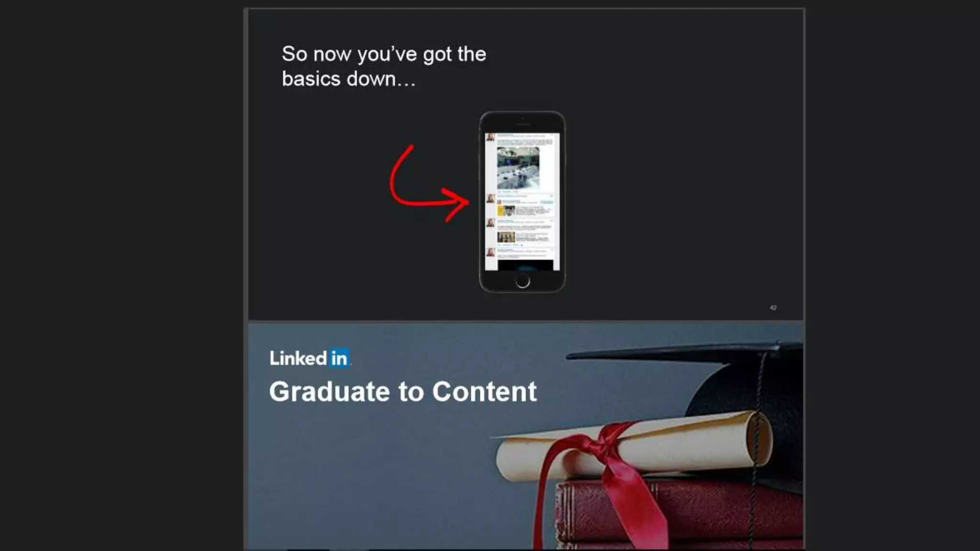Select the top profile avatar on phone screen
980x551 pixels.
490,138
